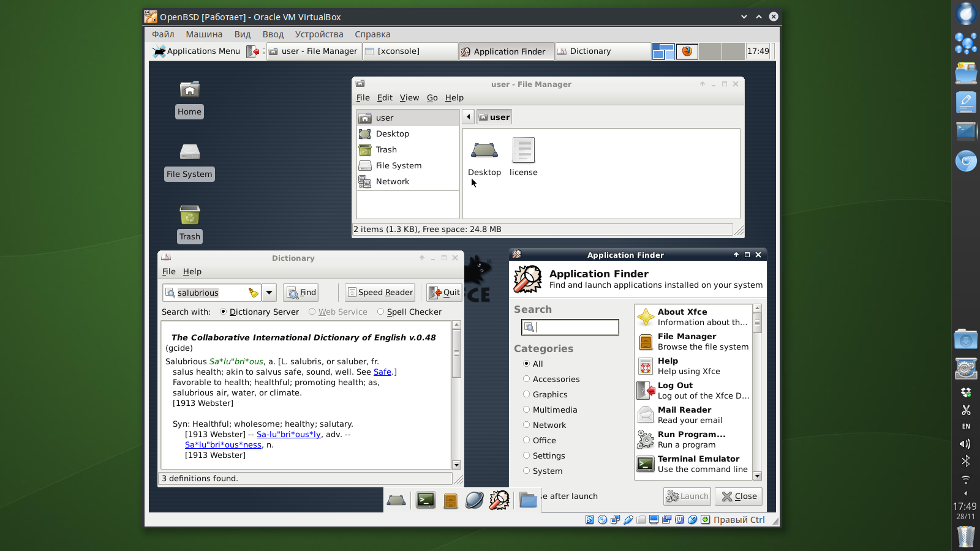Select the Multimedia category
980x551 pixels.
(x=527, y=410)
